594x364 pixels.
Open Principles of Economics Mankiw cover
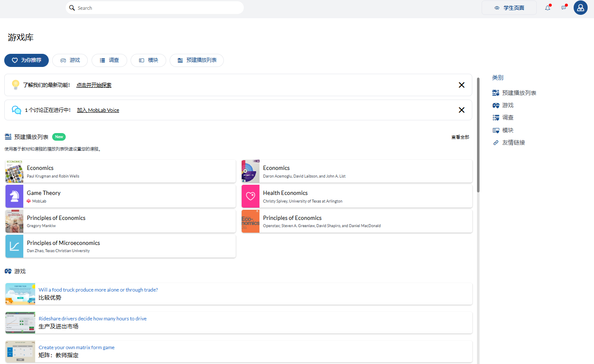14,221
